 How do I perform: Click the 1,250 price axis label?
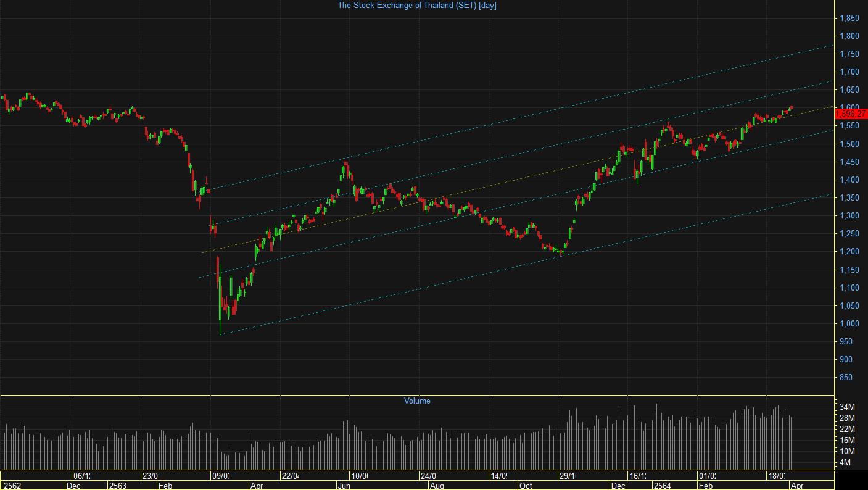pyautogui.click(x=849, y=234)
